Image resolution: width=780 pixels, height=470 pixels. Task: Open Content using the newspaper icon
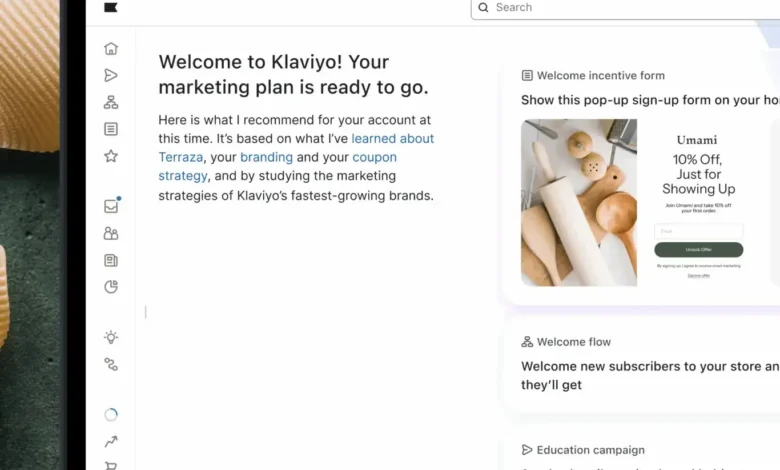click(x=111, y=260)
